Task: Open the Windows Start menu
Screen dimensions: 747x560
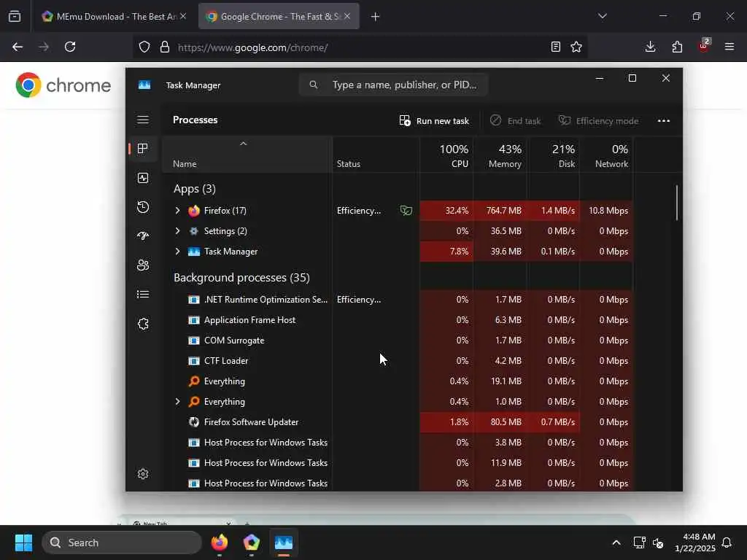Action: (23, 542)
